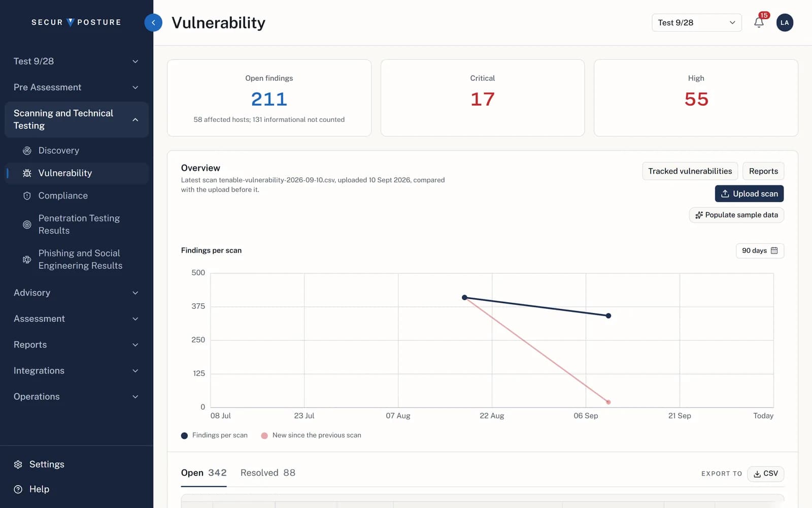Click the Penetration Testing target icon
This screenshot has width=812, height=508.
(27, 225)
